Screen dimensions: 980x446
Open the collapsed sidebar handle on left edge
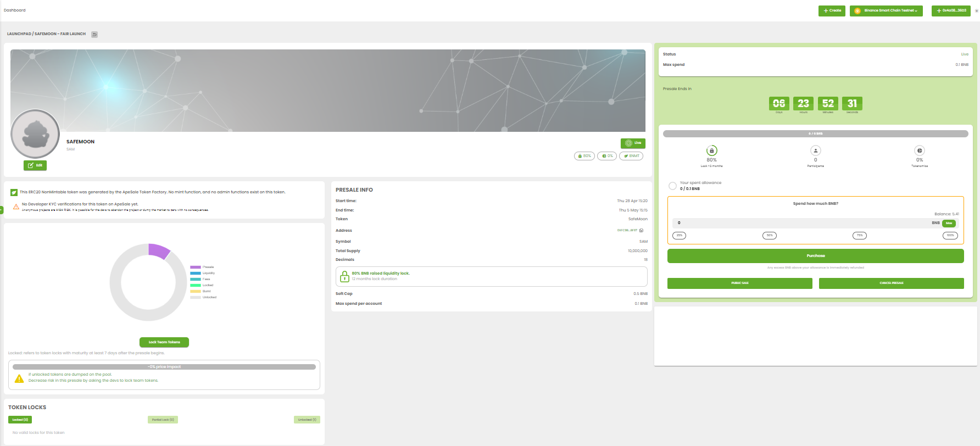[x=2, y=209]
